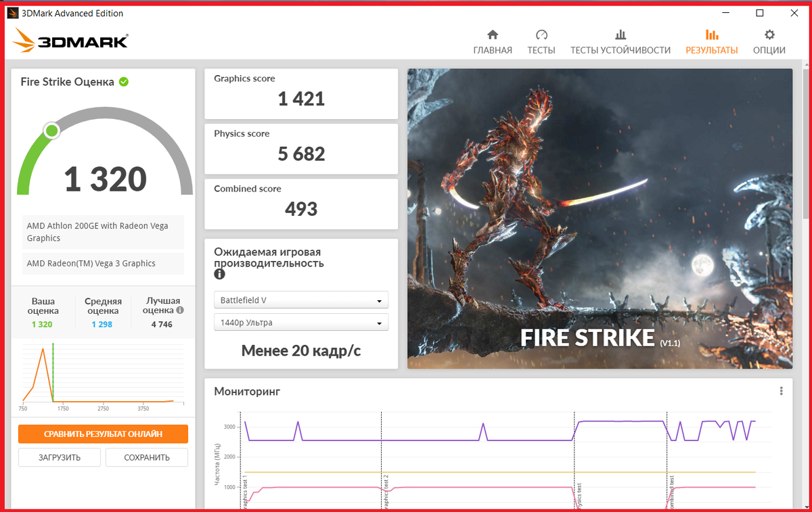Click the СОХРАНИТЬ button

click(x=147, y=457)
